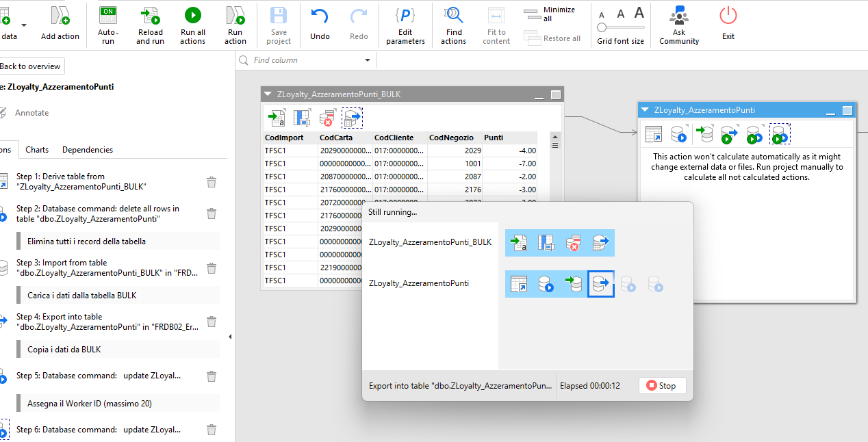868x442 pixels.
Task: Click the Save project floppy icon
Action: 279,15
